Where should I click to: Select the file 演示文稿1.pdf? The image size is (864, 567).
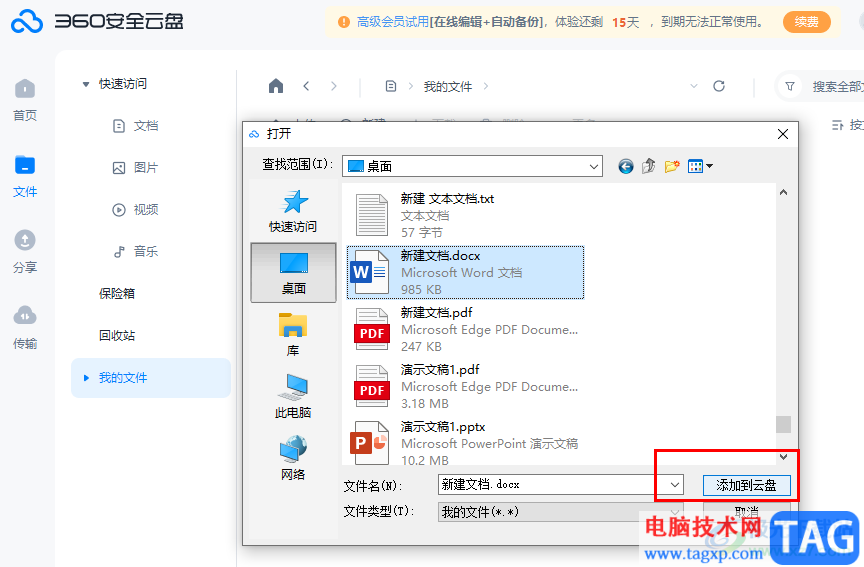tap(465, 386)
